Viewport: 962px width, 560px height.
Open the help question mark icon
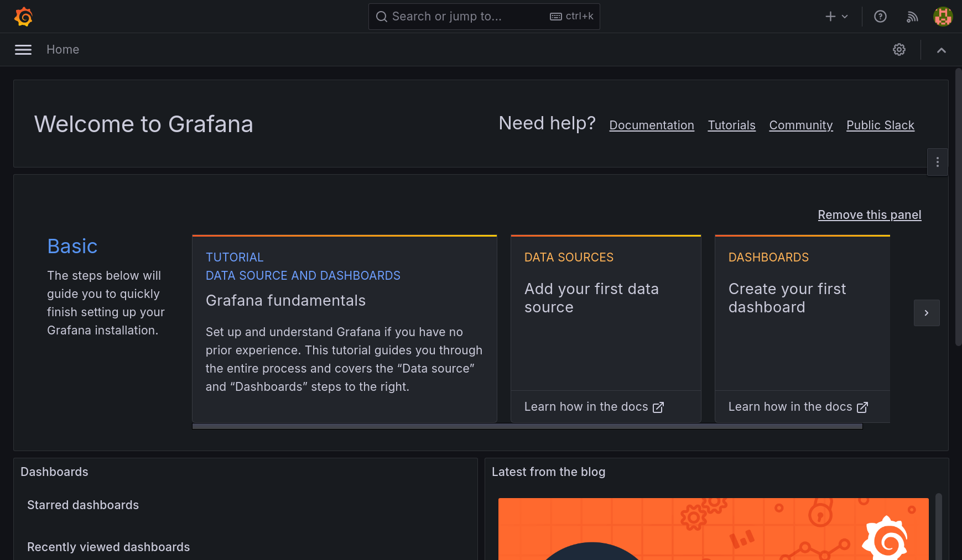coord(880,17)
